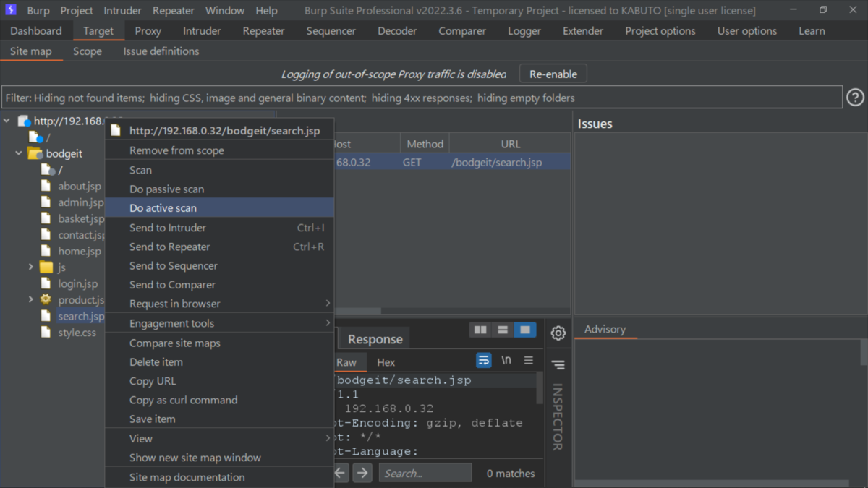The height and width of the screenshot is (488, 868).
Task: Click next search match arrow
Action: [362, 473]
